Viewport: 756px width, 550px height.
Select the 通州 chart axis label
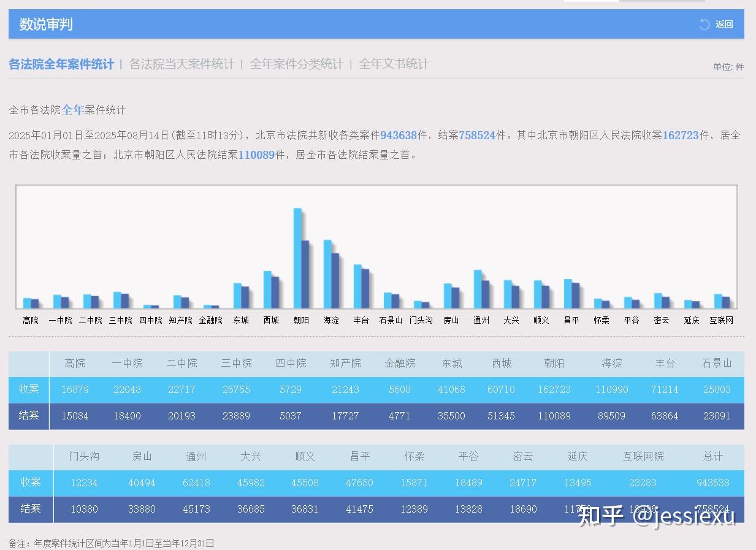coord(481,320)
